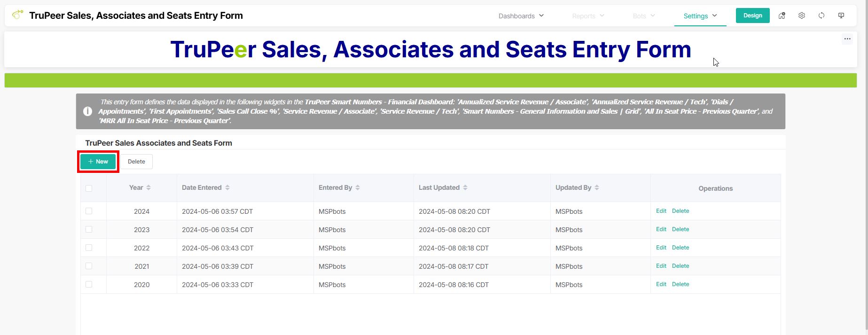The height and width of the screenshot is (335, 868).
Task: Check the 2022 row checkbox
Action: [x=89, y=248]
